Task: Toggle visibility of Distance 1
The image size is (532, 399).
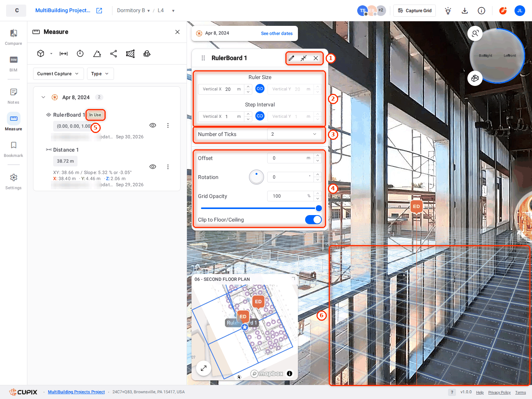Action: point(153,167)
